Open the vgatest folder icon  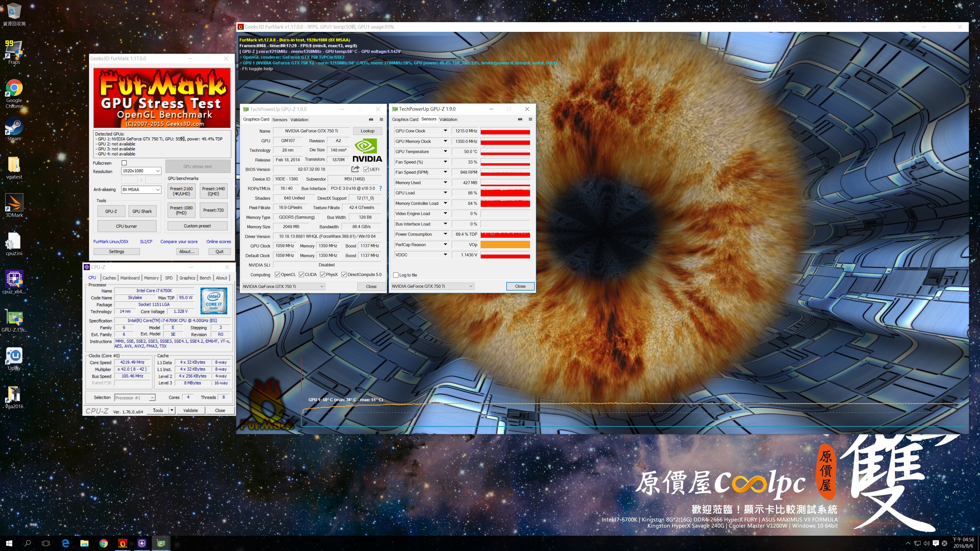tap(14, 168)
